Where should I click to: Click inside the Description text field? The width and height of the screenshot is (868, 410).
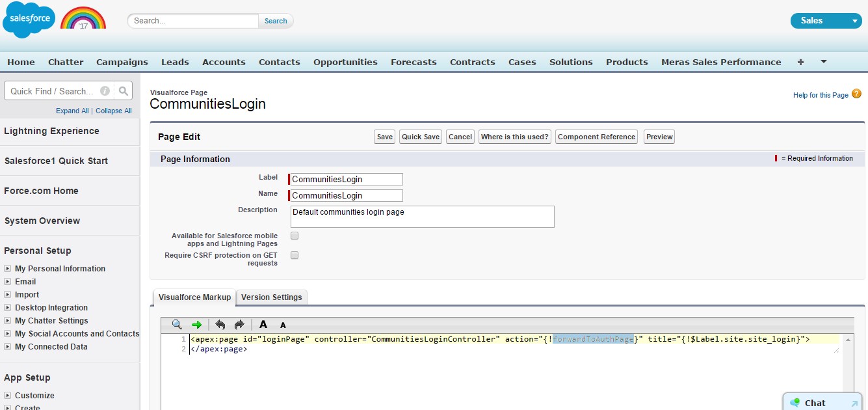pos(422,216)
